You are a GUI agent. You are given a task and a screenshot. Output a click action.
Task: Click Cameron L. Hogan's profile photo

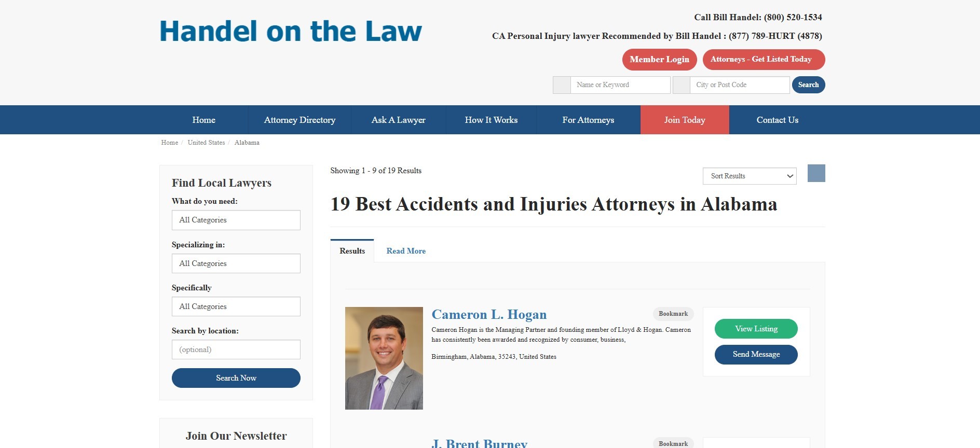point(384,358)
